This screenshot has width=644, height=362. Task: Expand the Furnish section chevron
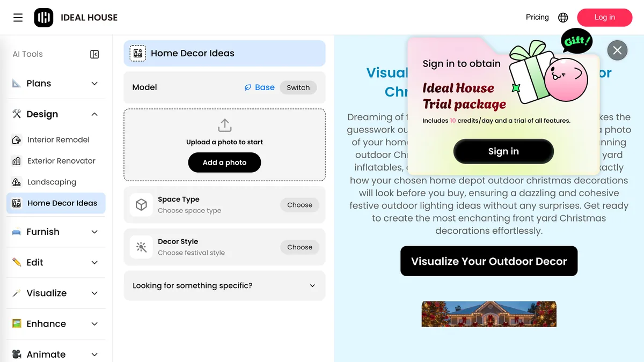tap(94, 232)
